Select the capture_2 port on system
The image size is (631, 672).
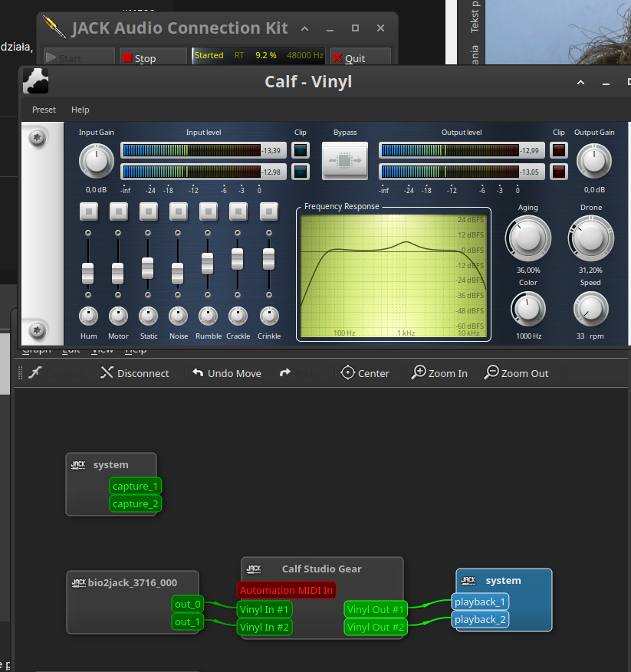pos(136,503)
